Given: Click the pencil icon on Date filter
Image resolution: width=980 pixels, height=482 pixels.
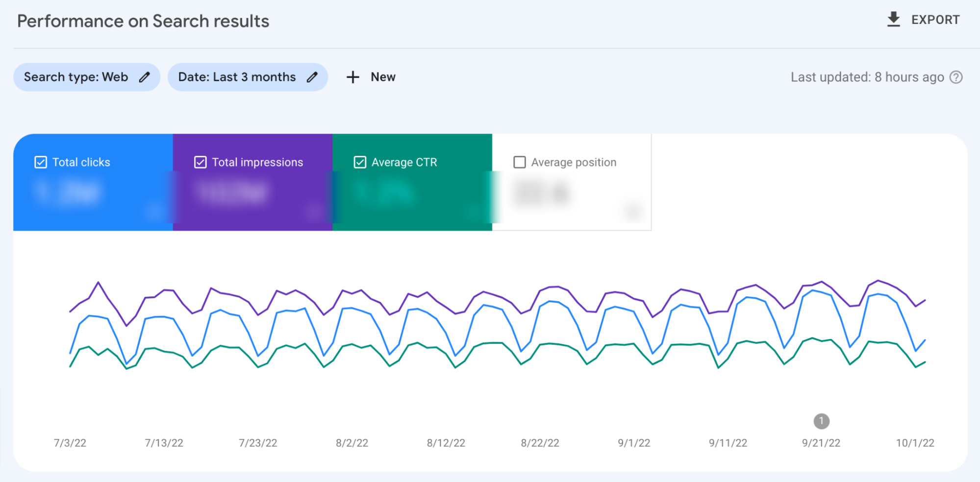Looking at the screenshot, I should tap(312, 77).
